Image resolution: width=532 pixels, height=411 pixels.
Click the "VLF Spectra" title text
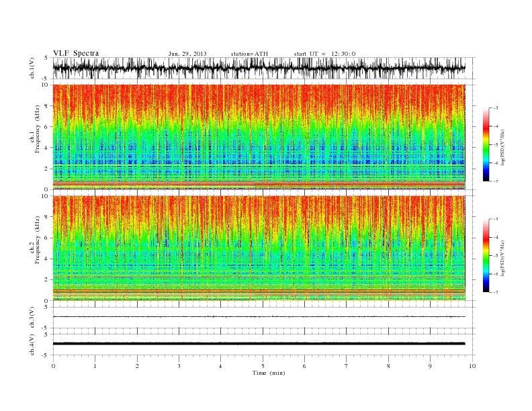[76, 53]
